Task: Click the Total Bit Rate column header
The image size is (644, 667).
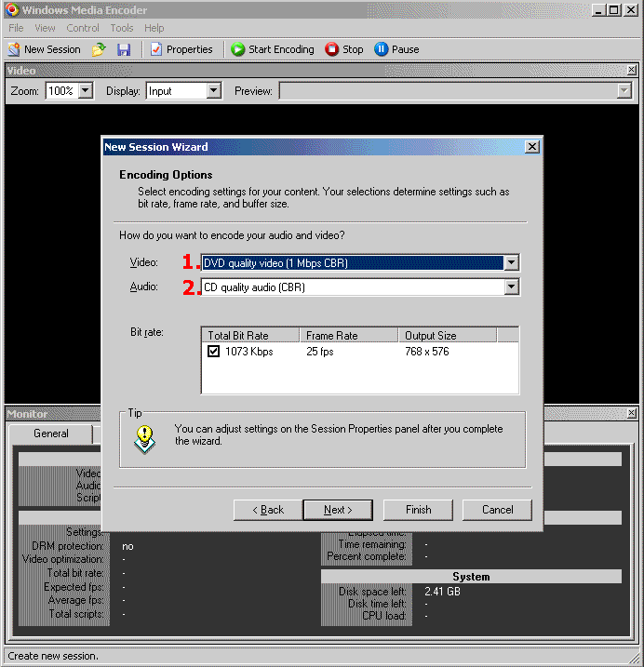Action: click(x=250, y=335)
